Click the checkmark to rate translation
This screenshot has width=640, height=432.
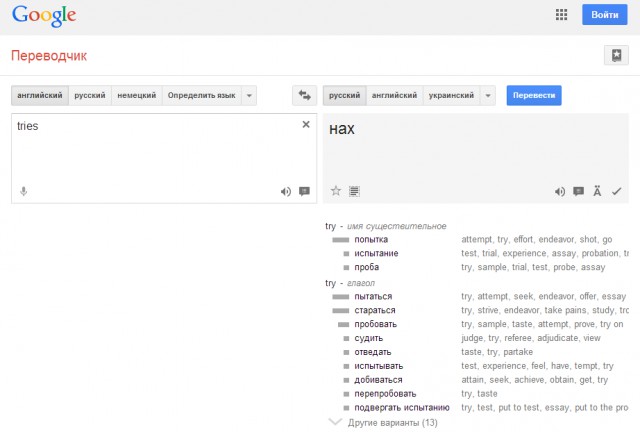(616, 191)
